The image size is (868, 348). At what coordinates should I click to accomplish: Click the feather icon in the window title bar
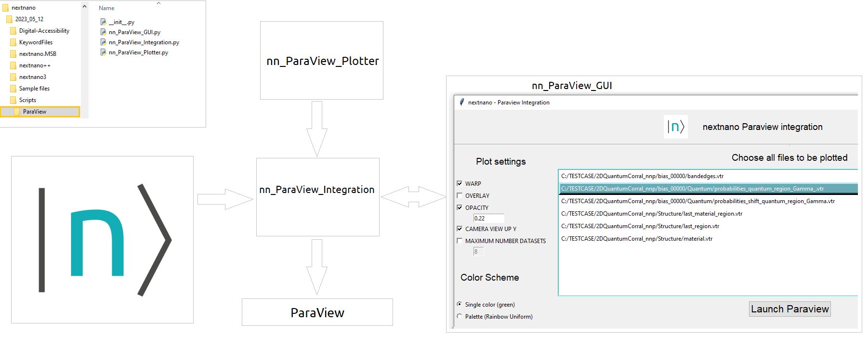pyautogui.click(x=461, y=102)
